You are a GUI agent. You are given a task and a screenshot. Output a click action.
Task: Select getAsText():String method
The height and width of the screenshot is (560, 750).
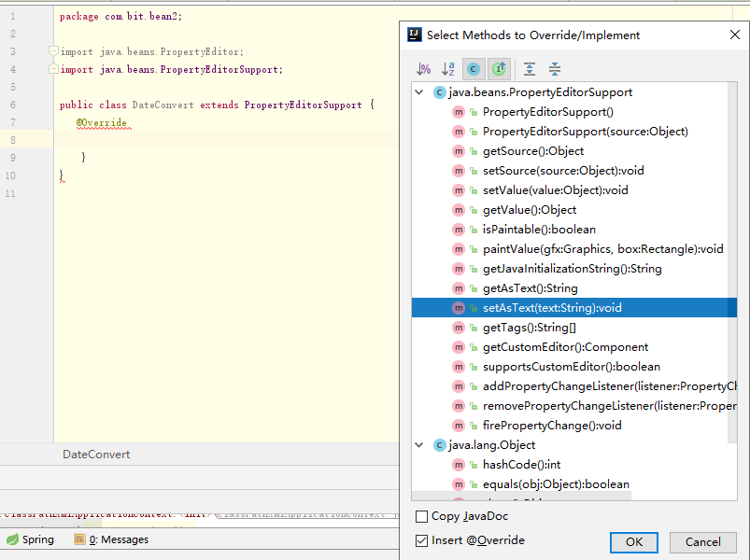[x=530, y=288]
